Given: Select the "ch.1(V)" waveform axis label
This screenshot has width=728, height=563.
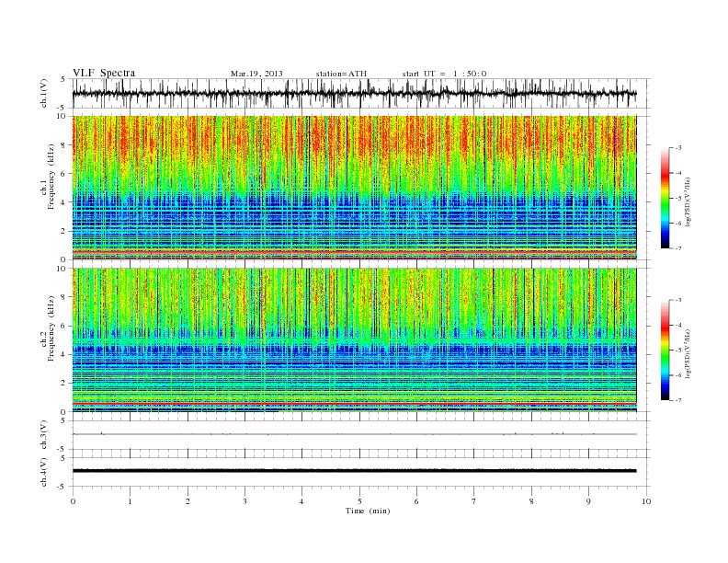Looking at the screenshot, I should click(x=43, y=93).
